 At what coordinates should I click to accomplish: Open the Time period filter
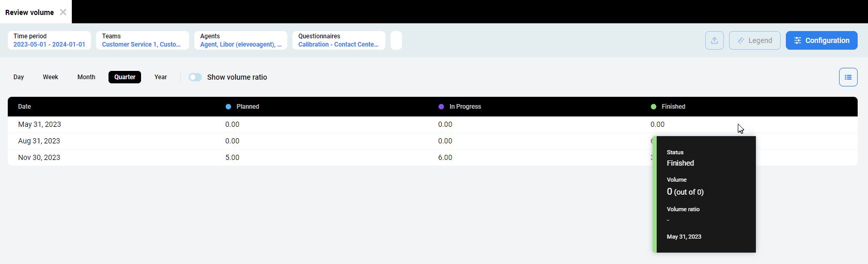click(49, 40)
